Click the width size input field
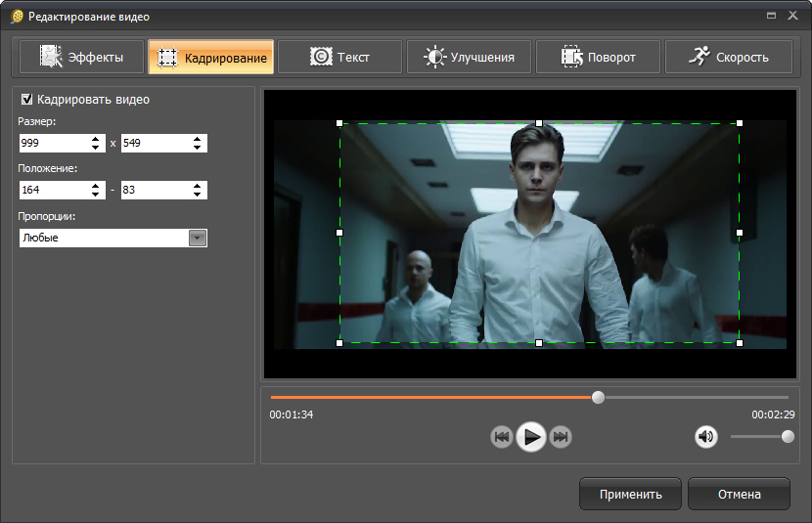This screenshot has height=523, width=812. click(53, 144)
